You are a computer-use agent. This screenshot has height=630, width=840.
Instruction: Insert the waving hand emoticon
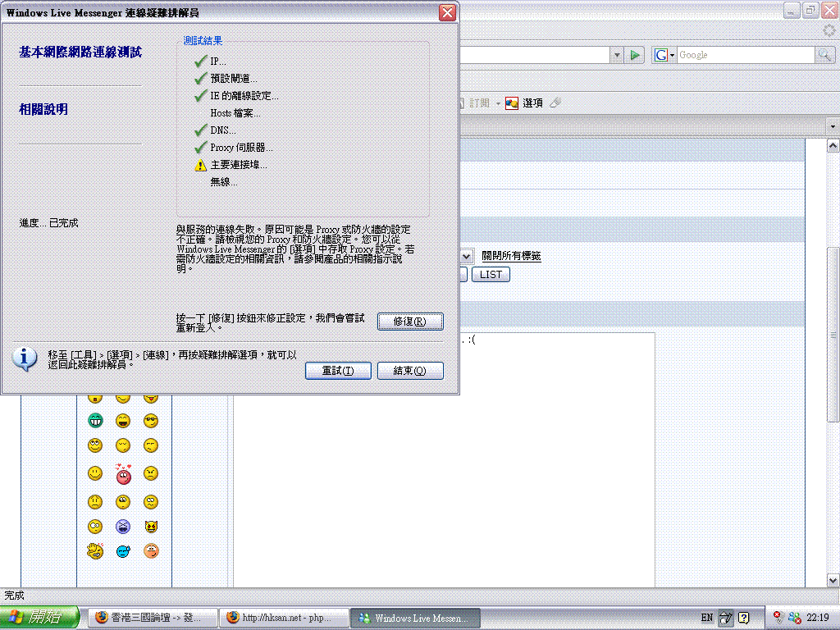point(95,550)
